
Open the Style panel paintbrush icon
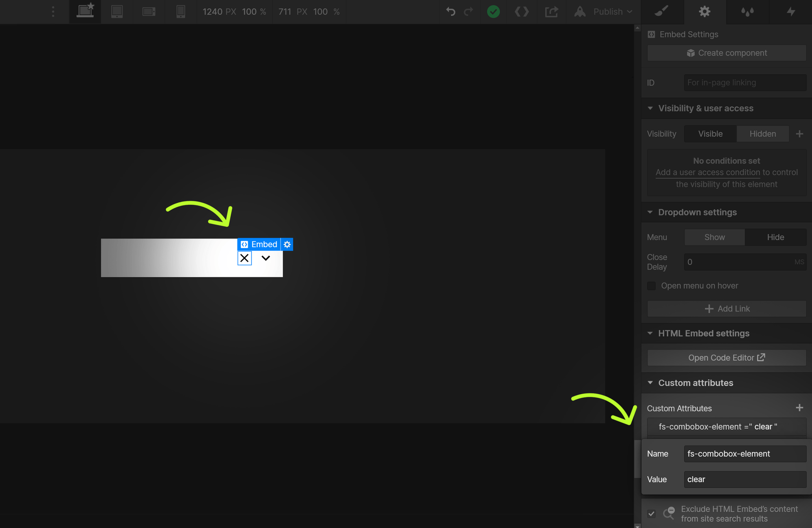tap(662, 12)
